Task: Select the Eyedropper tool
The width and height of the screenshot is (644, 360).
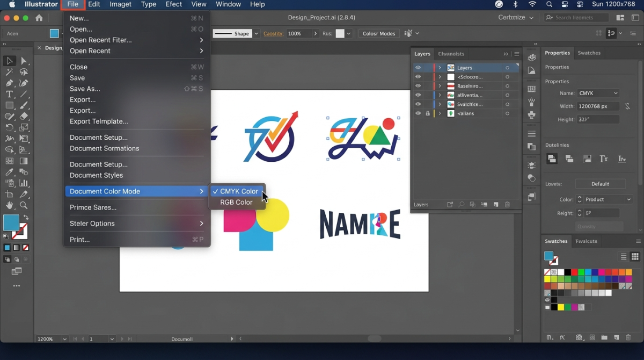Action: tap(9, 172)
